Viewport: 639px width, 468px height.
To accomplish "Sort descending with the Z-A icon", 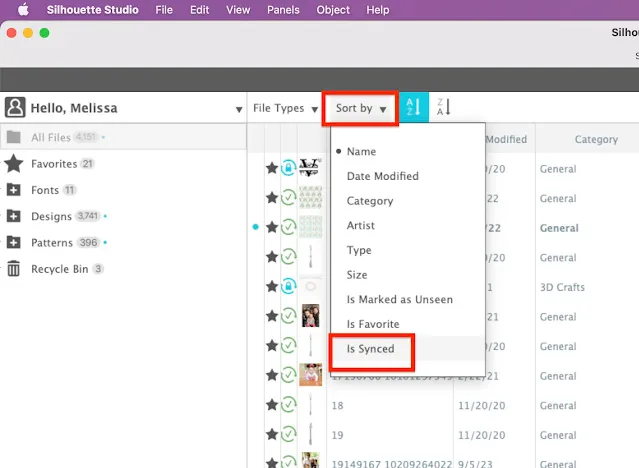I will [443, 107].
